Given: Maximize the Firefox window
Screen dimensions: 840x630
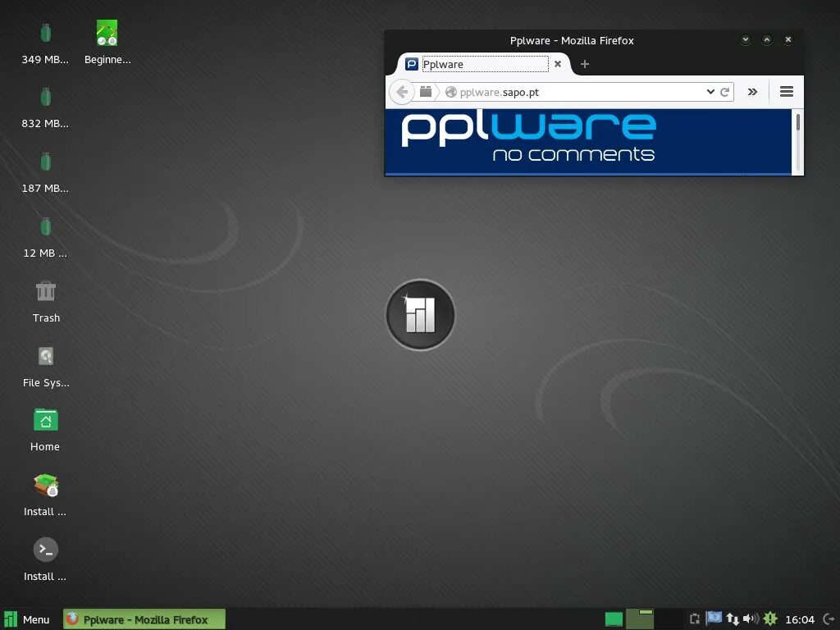Looking at the screenshot, I should pyautogui.click(x=767, y=39).
